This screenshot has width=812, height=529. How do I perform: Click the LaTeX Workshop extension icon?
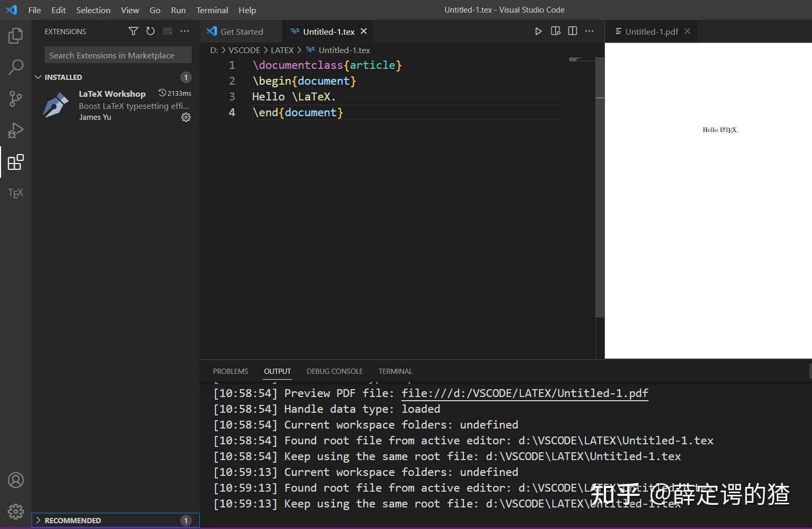[56, 105]
